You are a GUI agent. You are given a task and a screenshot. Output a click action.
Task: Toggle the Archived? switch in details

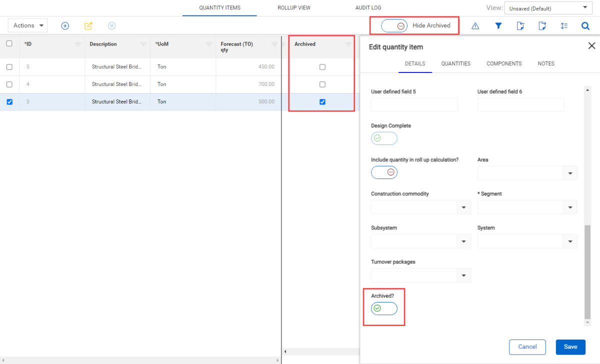pos(384,308)
